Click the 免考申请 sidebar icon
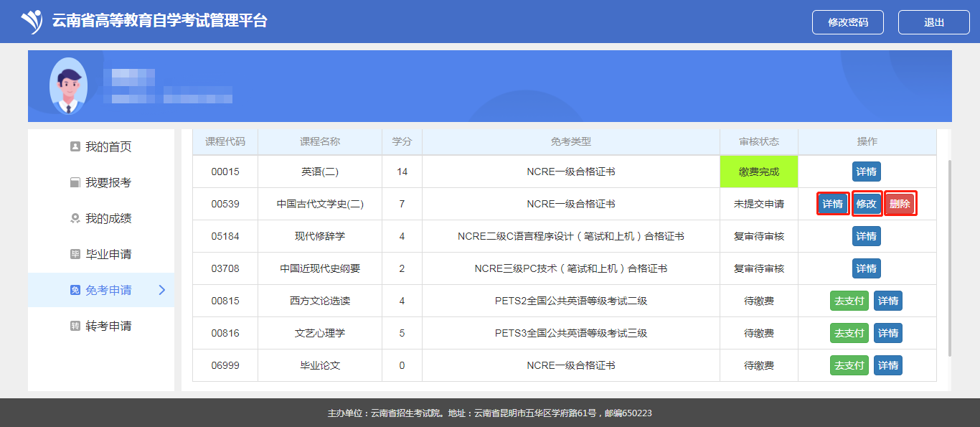The image size is (980, 427). (x=75, y=290)
